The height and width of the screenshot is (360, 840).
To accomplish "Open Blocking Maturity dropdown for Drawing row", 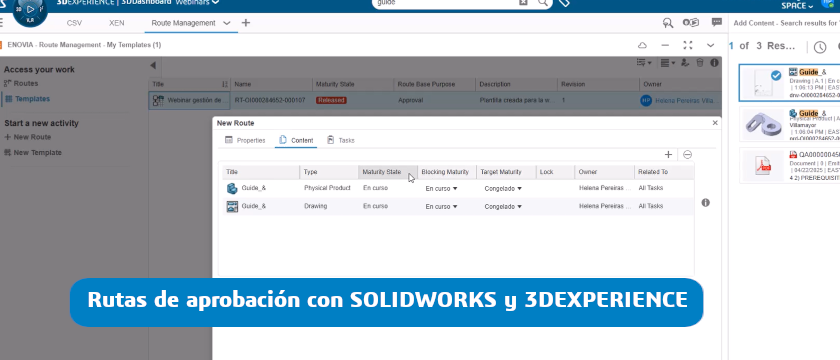I will coord(441,207).
